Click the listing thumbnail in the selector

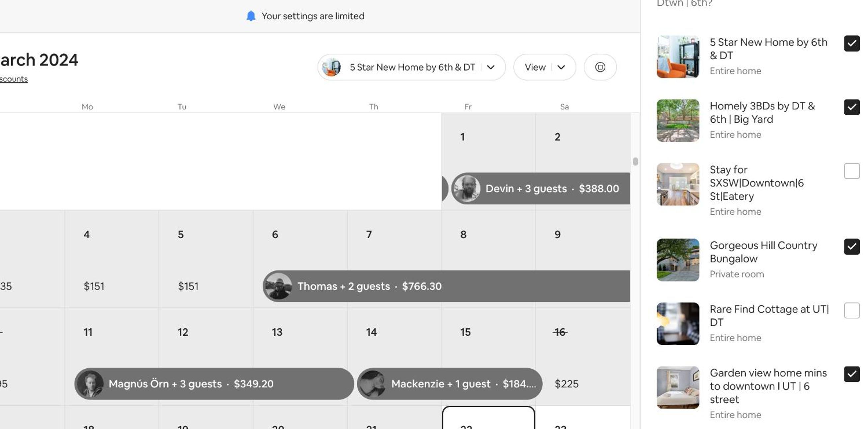332,67
